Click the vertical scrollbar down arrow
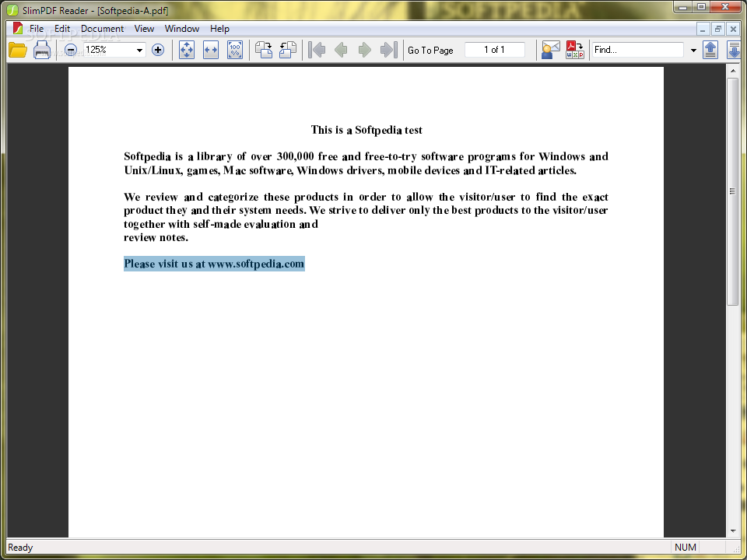The width and height of the screenshot is (747, 560). tap(733, 531)
